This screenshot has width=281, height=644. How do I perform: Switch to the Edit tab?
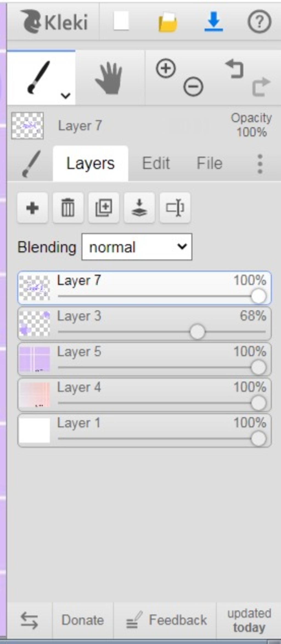156,163
